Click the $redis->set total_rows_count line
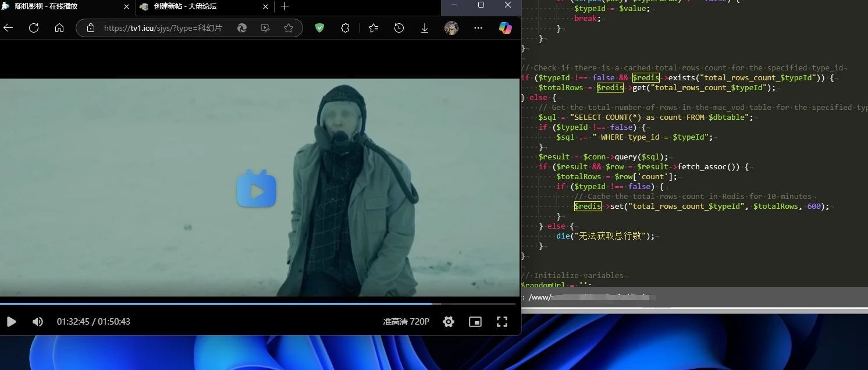Screen dimensions: 868x370 point(702,206)
